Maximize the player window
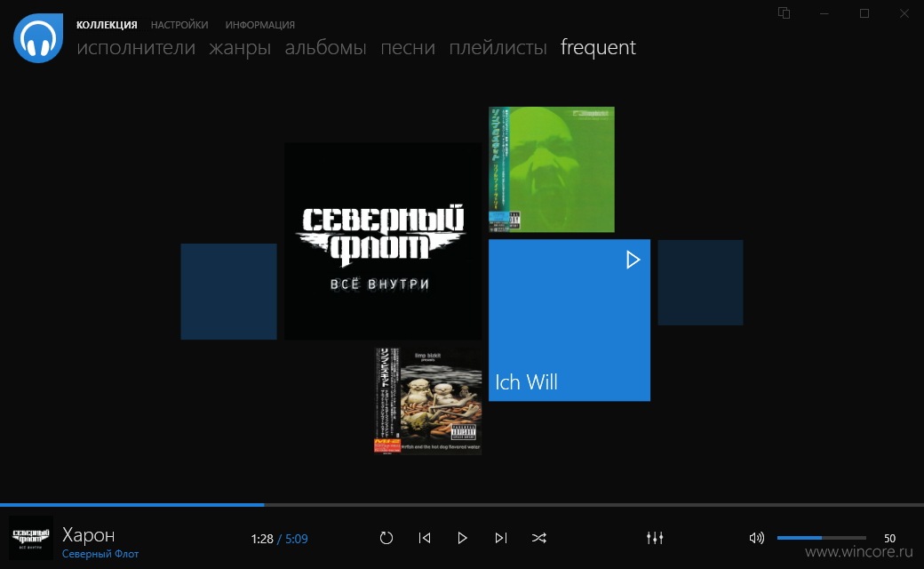Image resolution: width=924 pixels, height=569 pixels. [x=864, y=13]
